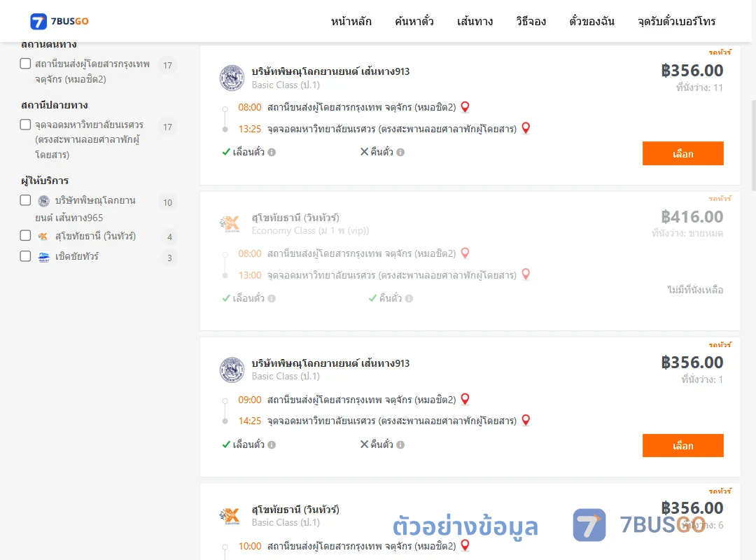The width and height of the screenshot is (756, 560).
Task: Open the จุดรับตั๋วเบอร์โทร menu item
Action: 676,21
